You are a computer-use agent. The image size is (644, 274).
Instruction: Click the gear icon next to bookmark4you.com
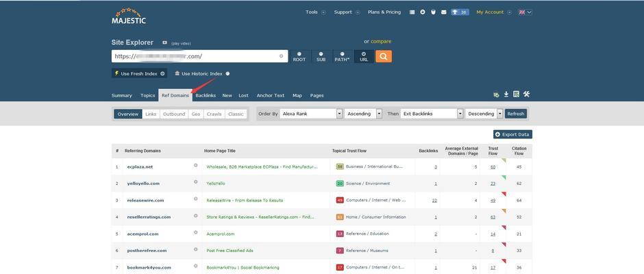pos(195,266)
